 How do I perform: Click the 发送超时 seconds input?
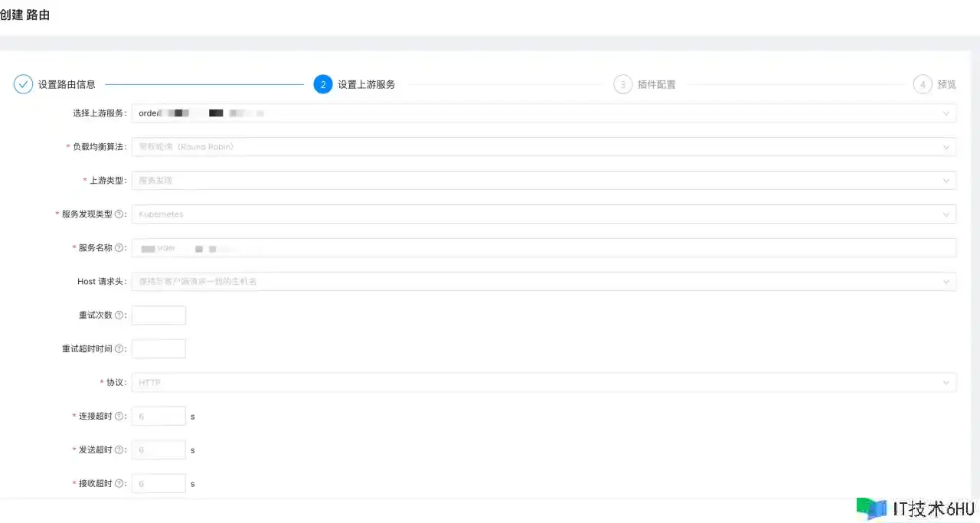coord(158,450)
